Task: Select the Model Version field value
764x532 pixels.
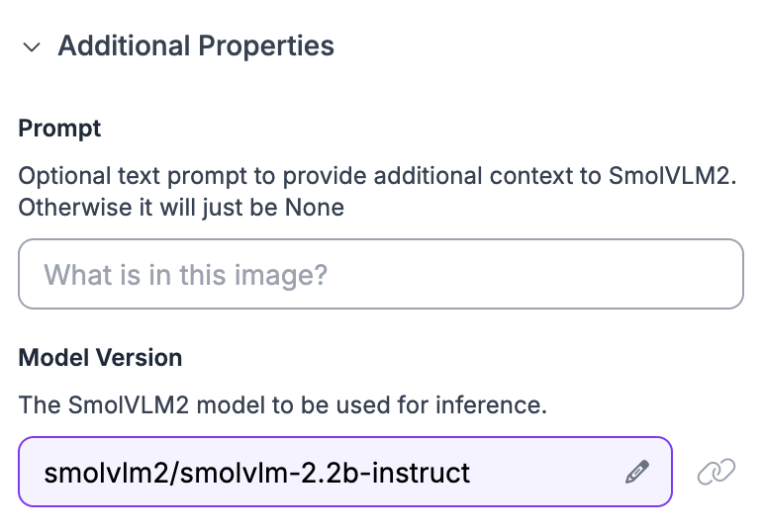Action: click(345, 472)
